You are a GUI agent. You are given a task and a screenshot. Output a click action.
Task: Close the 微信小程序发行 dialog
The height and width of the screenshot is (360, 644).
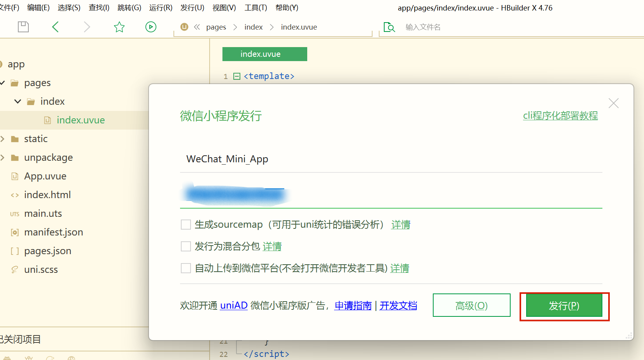(614, 103)
